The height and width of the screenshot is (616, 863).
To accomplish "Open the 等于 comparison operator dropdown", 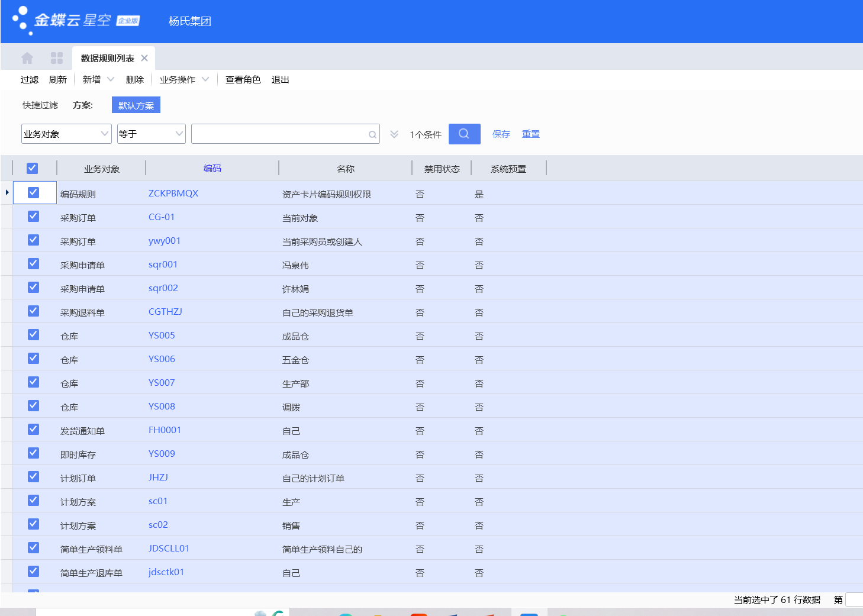I will pos(152,134).
